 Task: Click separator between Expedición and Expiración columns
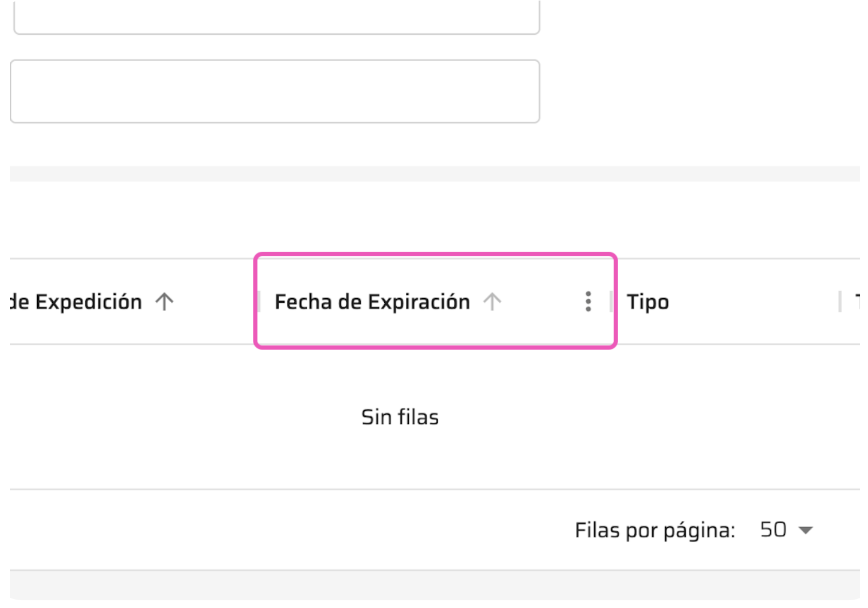[x=258, y=302]
